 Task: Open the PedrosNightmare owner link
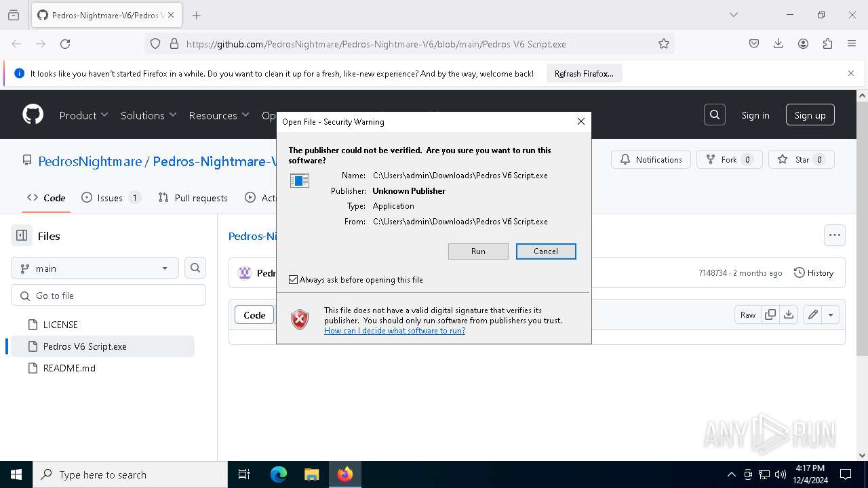coord(90,161)
